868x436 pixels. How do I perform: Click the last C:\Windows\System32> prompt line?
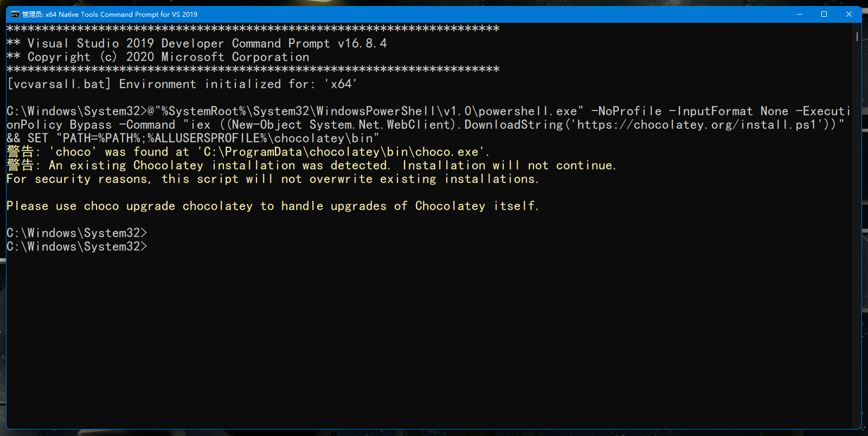click(76, 247)
